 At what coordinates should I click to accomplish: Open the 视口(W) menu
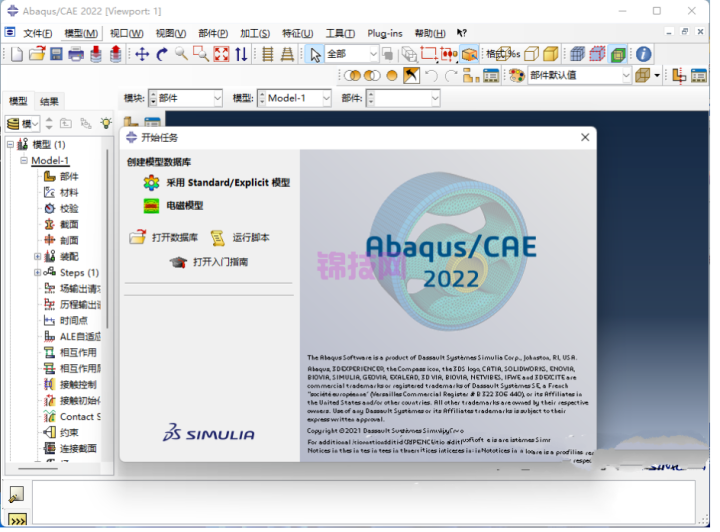pos(127,33)
